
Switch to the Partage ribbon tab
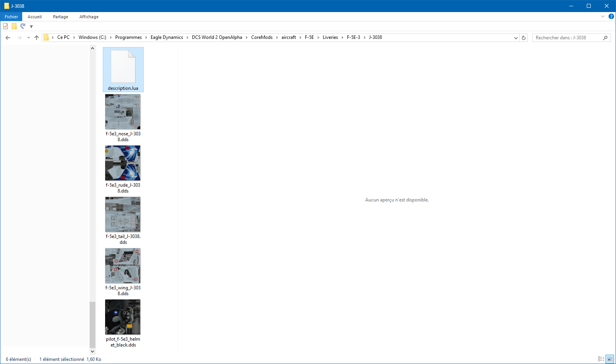60,17
